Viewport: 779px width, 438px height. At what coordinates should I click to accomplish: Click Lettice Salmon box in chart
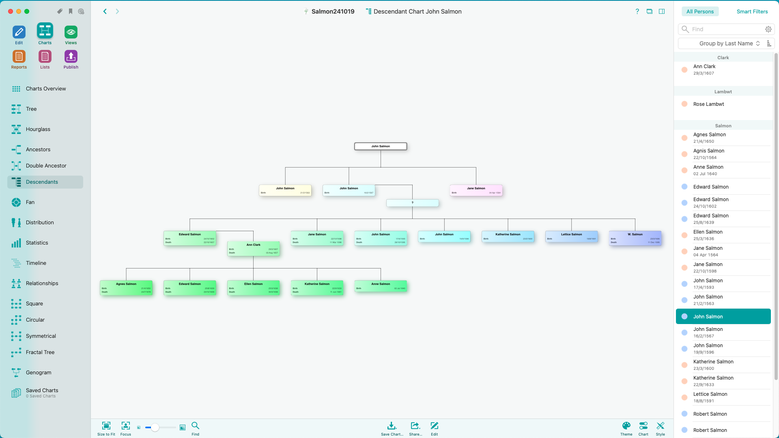click(571, 237)
